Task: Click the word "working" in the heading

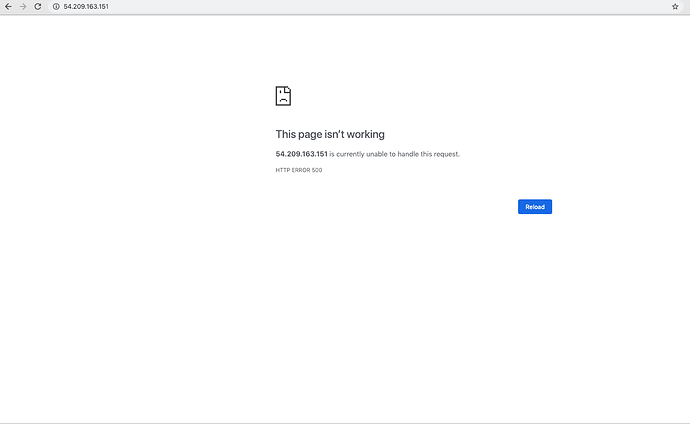Action: pos(366,134)
